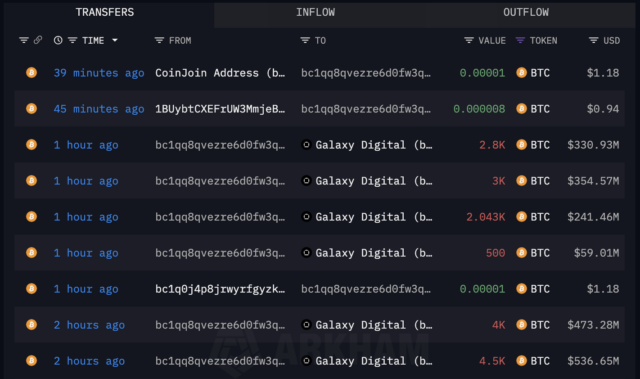Open Galaxy Digital recipient in the 4K row
The image size is (640, 379).
373,325
